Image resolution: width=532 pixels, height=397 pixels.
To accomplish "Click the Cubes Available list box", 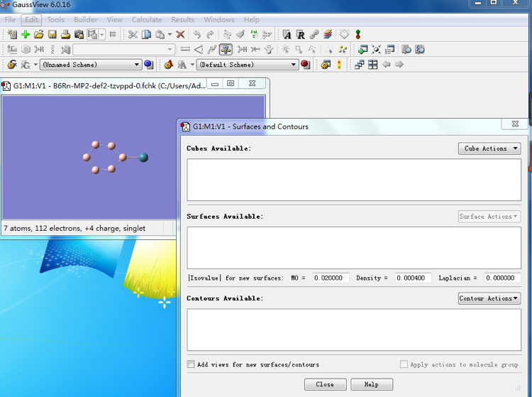I will [354, 180].
